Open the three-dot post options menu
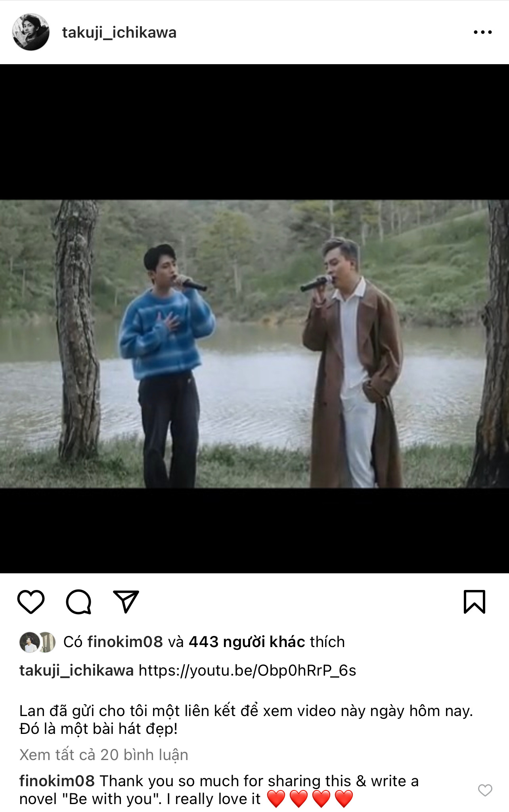 pos(483,32)
